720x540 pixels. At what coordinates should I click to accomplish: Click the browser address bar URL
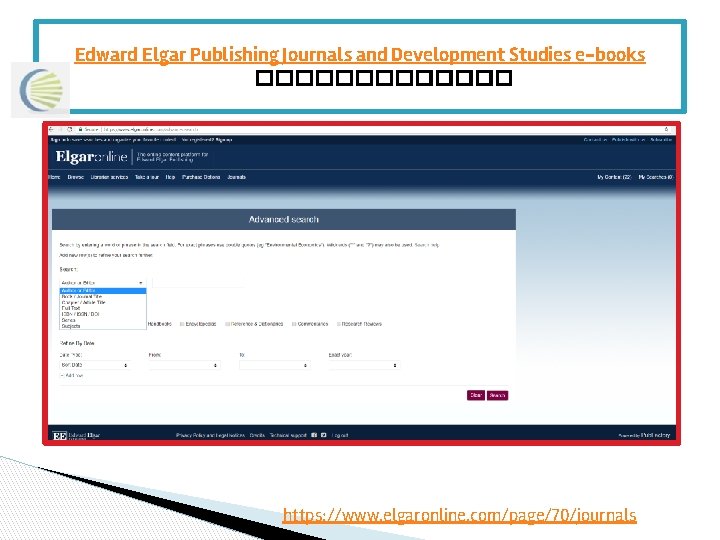[151, 129]
